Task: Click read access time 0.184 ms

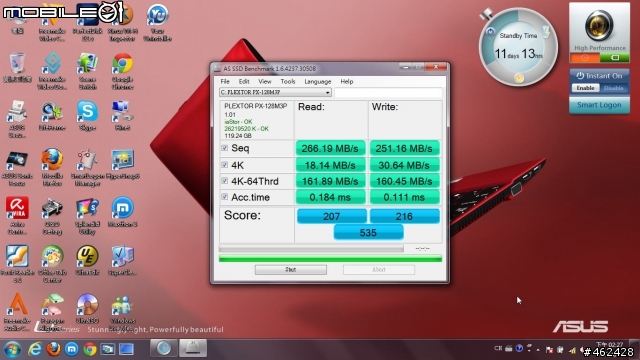Action: point(330,198)
